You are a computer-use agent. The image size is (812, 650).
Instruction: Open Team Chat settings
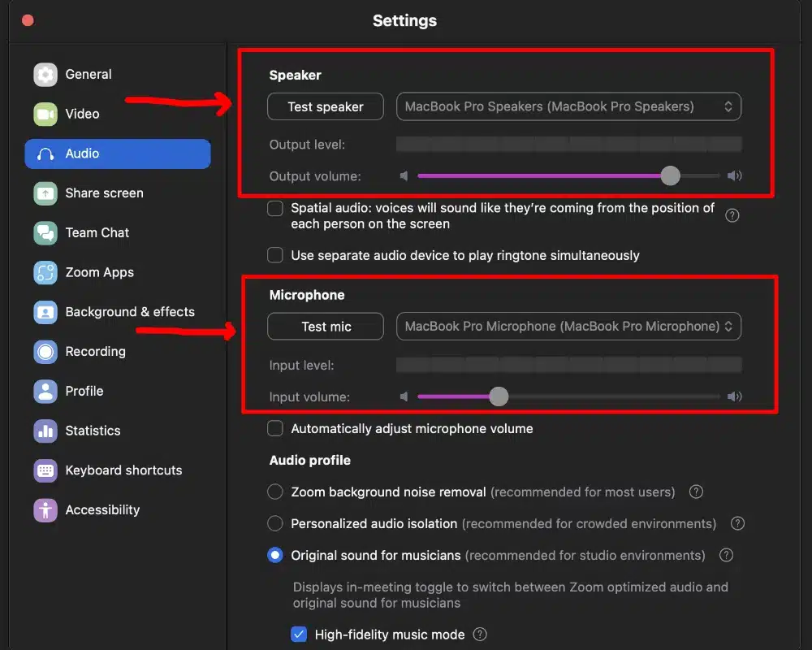[118, 232]
